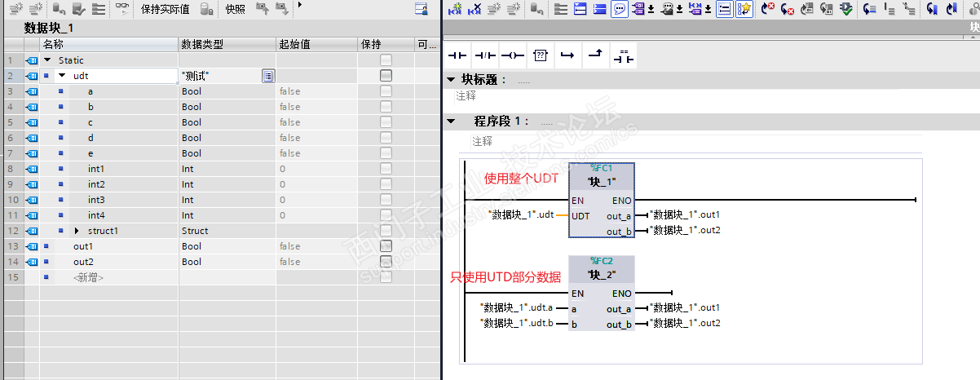980x380 pixels.
Task: Insert an output coil from favorites
Action: point(512,55)
